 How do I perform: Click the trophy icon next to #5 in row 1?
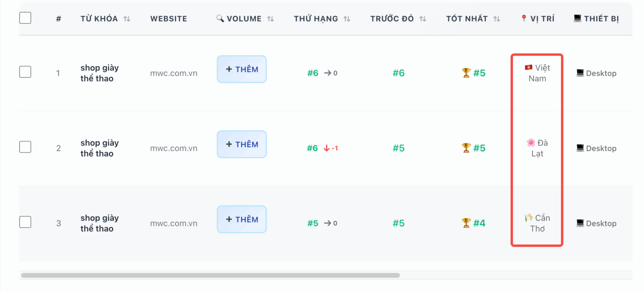coord(467,72)
